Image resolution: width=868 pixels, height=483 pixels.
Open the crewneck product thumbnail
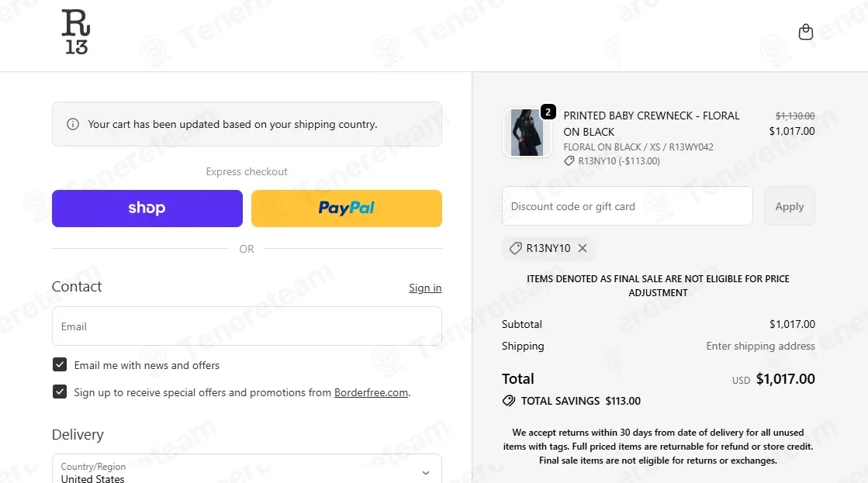[527, 133]
